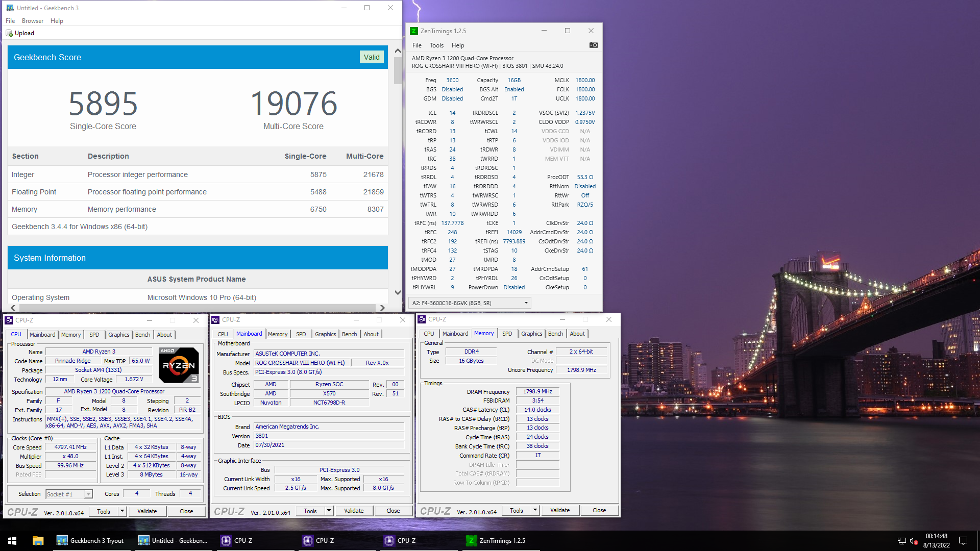Image resolution: width=980 pixels, height=551 pixels.
Task: Open Tools menu in ZenTimings
Action: [x=436, y=45]
